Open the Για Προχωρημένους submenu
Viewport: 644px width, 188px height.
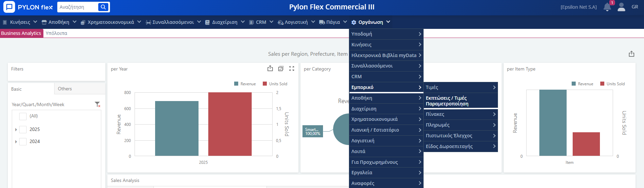click(386, 162)
